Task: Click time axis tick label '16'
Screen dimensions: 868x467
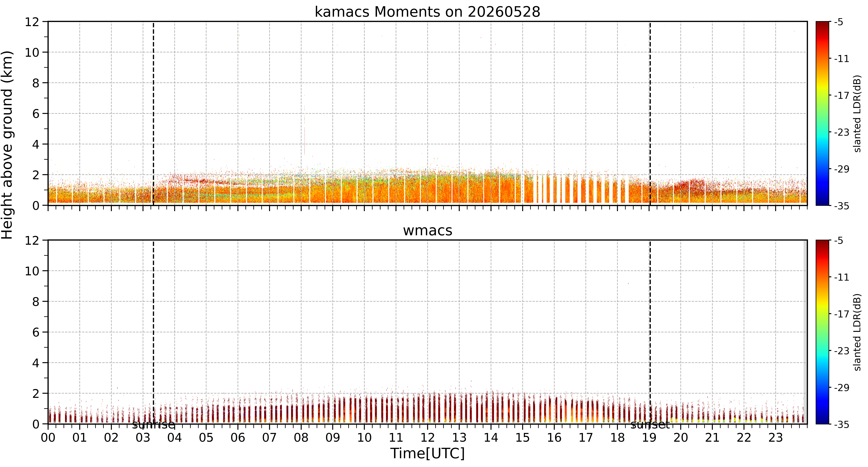Action: point(554,438)
